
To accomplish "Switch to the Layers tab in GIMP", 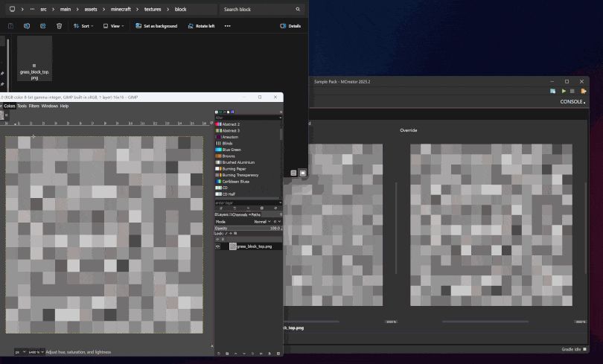I will click(222, 214).
